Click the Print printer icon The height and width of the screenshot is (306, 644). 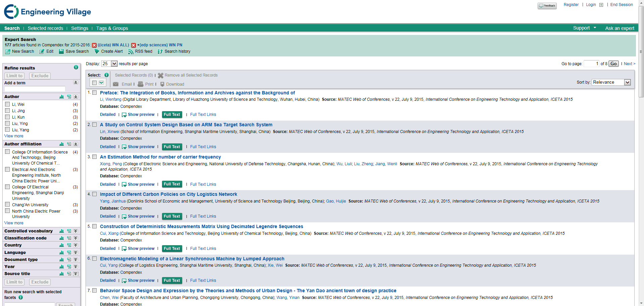pos(141,84)
